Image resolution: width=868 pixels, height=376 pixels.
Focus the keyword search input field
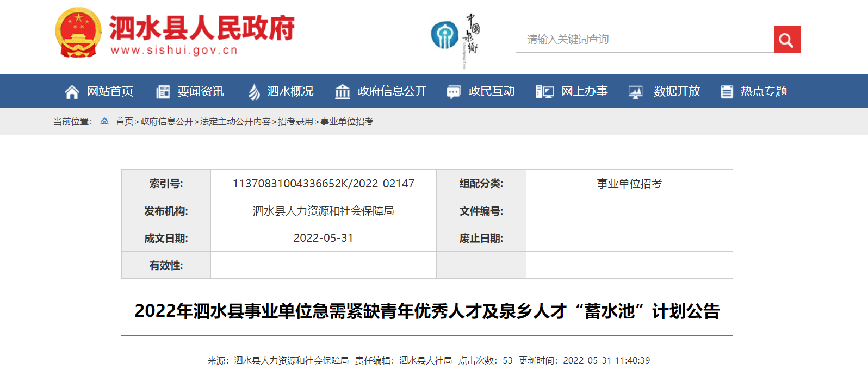(x=644, y=39)
